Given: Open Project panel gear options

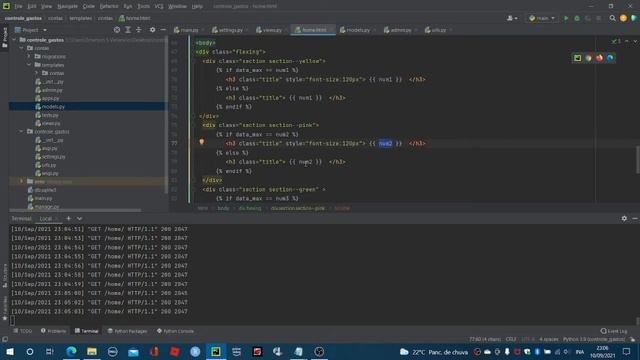Looking at the screenshot, I should pyautogui.click(x=152, y=30).
